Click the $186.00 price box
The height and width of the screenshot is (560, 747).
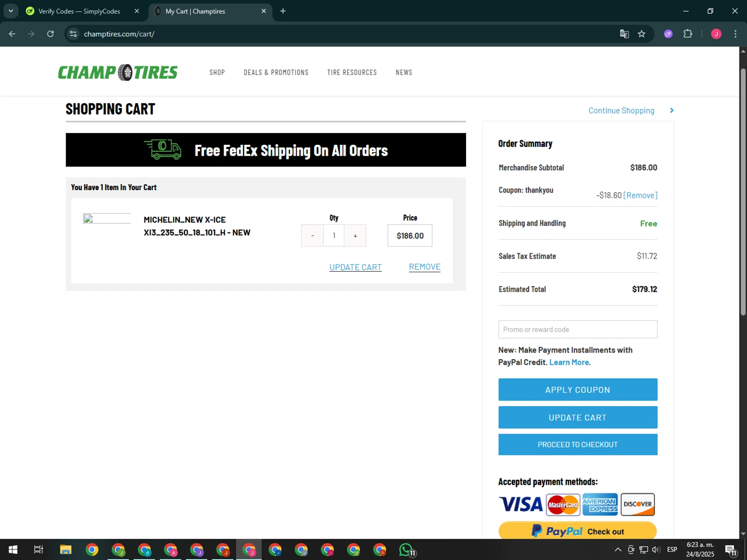click(x=410, y=235)
